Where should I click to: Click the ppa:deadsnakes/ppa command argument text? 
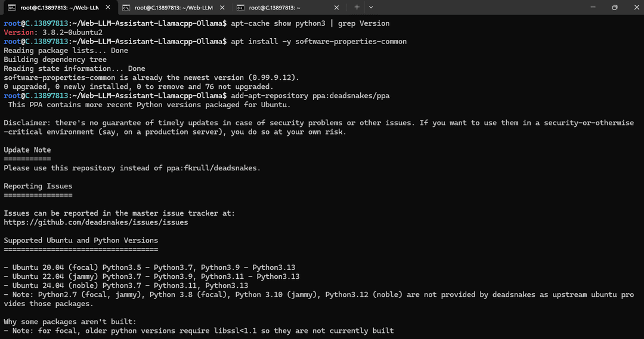pyautogui.click(x=351, y=96)
